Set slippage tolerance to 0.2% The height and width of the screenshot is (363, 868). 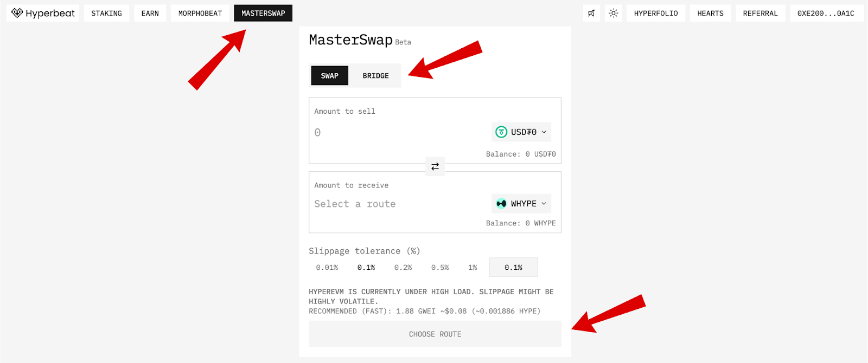[403, 268]
